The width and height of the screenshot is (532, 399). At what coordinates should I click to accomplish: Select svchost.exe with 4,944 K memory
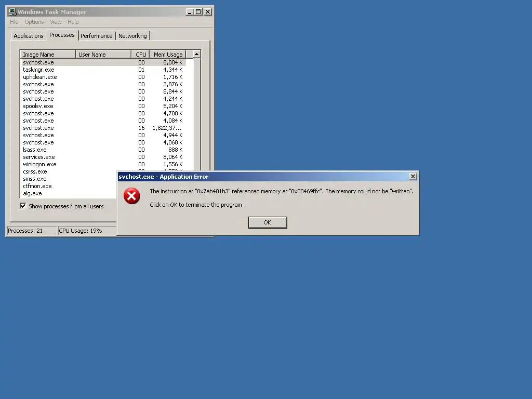point(104,135)
